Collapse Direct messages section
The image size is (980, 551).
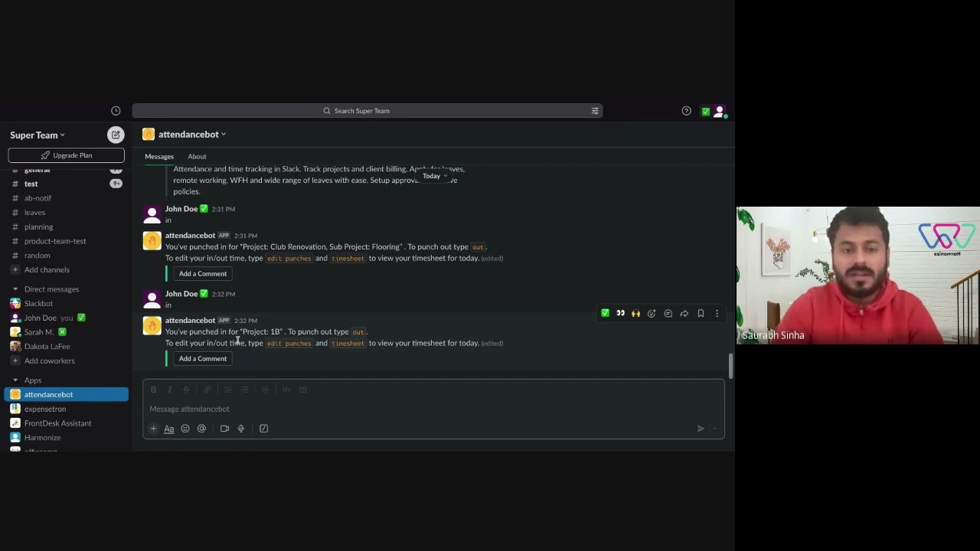pyautogui.click(x=15, y=289)
